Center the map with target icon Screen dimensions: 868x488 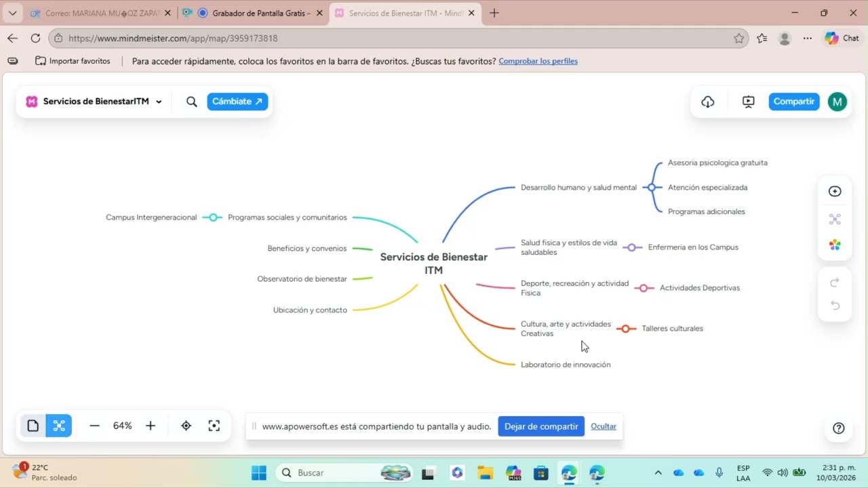tap(186, 426)
